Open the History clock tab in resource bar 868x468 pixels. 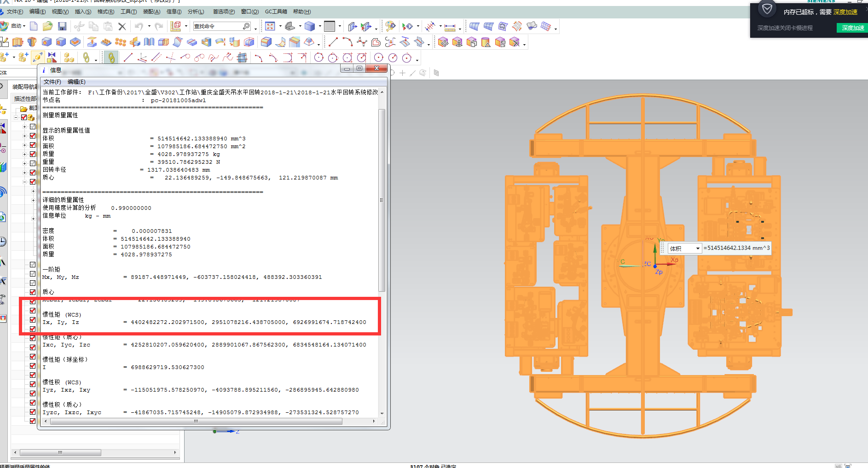[x=3, y=241]
